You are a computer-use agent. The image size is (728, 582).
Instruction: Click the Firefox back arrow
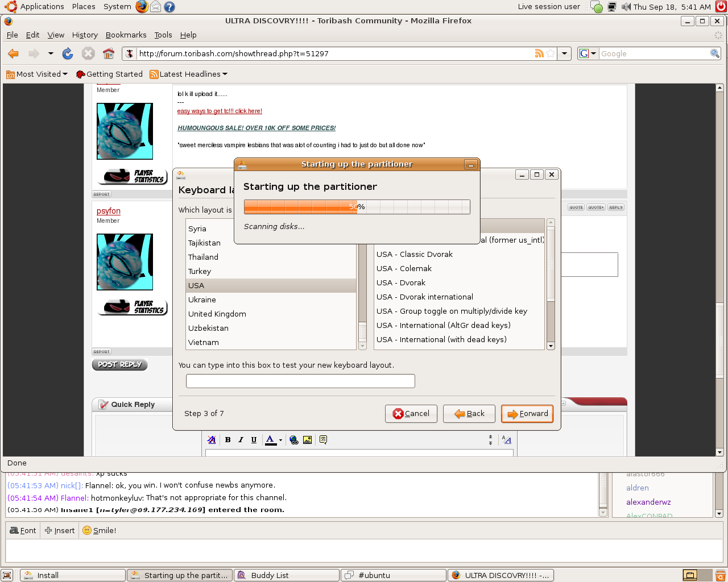click(x=14, y=53)
